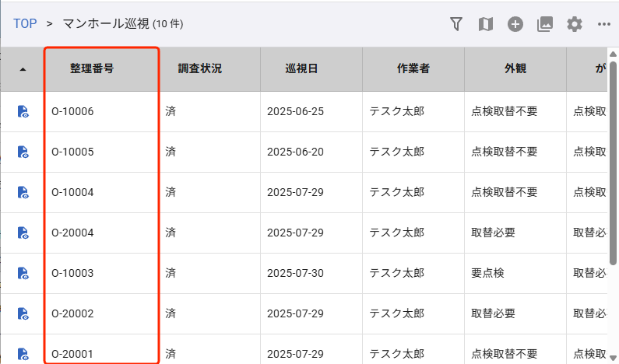The height and width of the screenshot is (364, 619).
Task: Select the O-10004 cell
Action: pyautogui.click(x=72, y=192)
